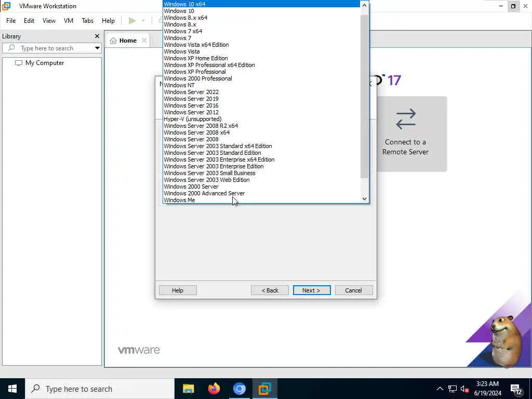The width and height of the screenshot is (532, 399).
Task: Click the Back button in the wizard
Action: (x=270, y=290)
